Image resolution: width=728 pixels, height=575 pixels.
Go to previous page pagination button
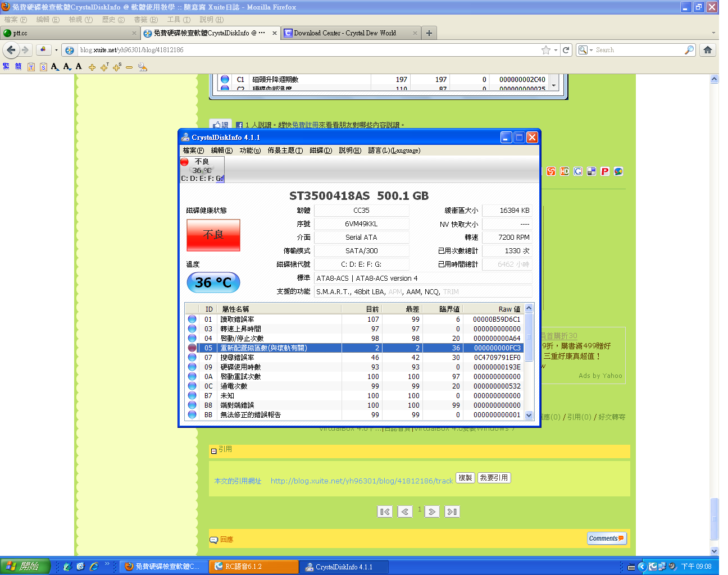click(405, 512)
